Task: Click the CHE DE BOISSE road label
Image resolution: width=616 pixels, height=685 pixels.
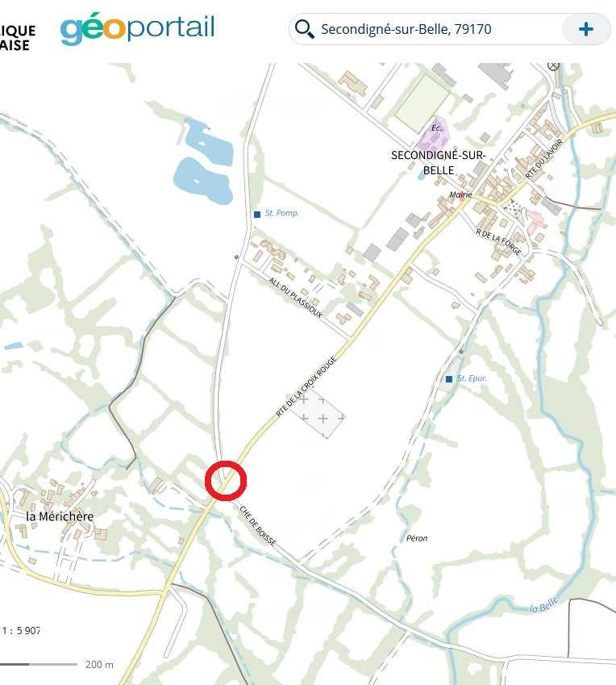Action: (258, 526)
